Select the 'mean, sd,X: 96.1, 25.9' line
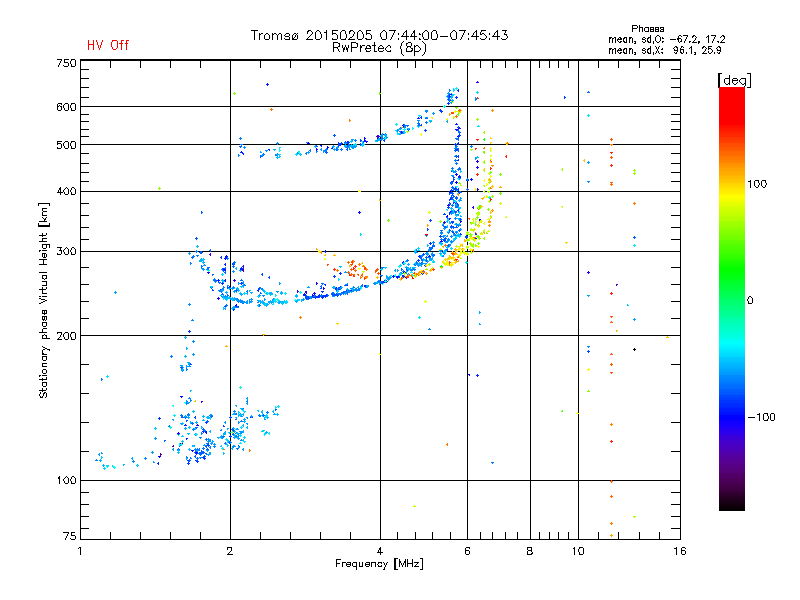 (x=664, y=51)
